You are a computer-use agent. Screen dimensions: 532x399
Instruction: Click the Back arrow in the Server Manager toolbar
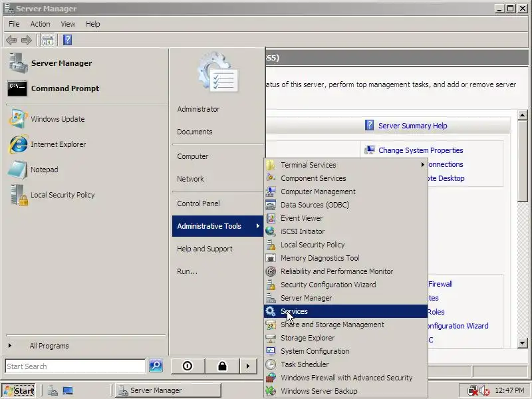(11, 41)
